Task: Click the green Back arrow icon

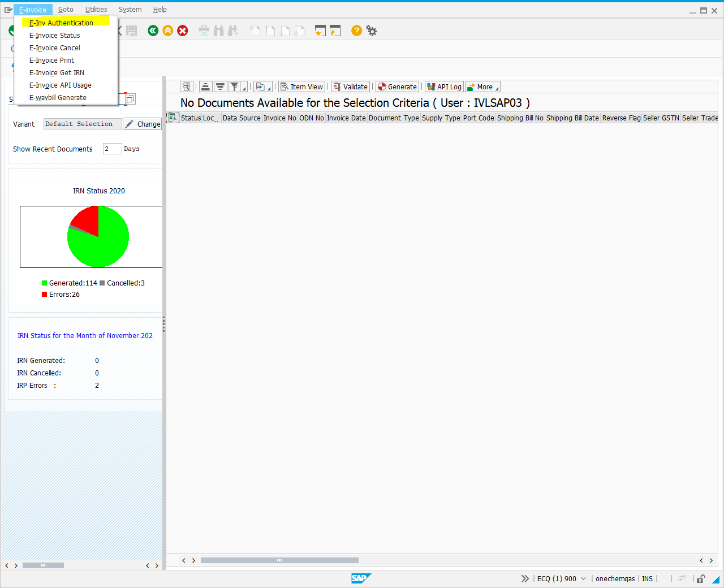Action: pyautogui.click(x=153, y=31)
